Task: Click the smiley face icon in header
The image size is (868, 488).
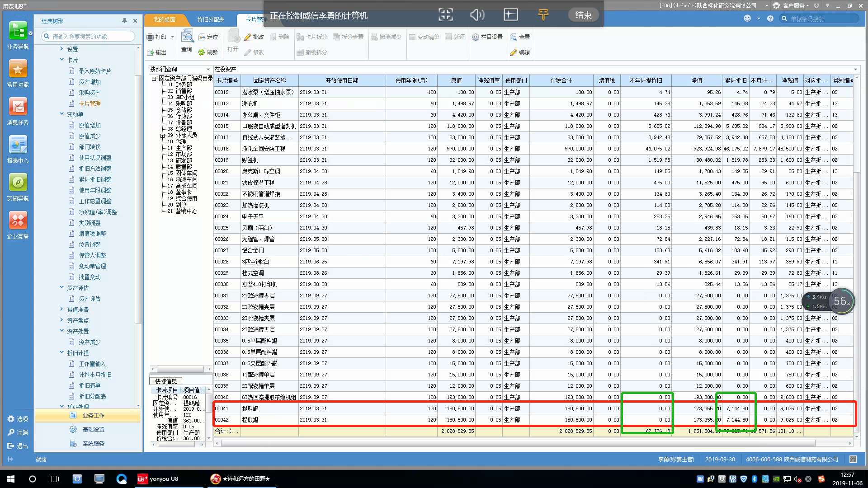Action: [x=747, y=19]
